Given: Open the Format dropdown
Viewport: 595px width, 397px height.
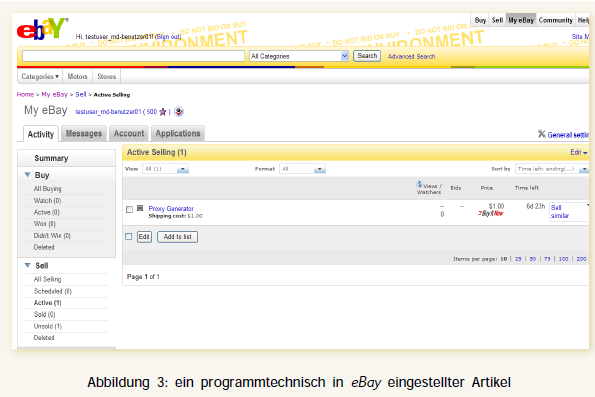Looking at the screenshot, I should tap(302, 169).
